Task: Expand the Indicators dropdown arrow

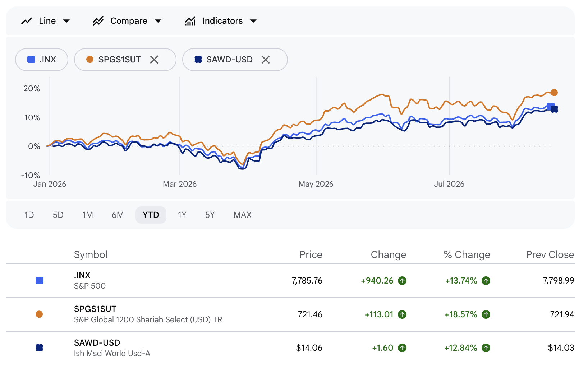Action: (x=253, y=21)
